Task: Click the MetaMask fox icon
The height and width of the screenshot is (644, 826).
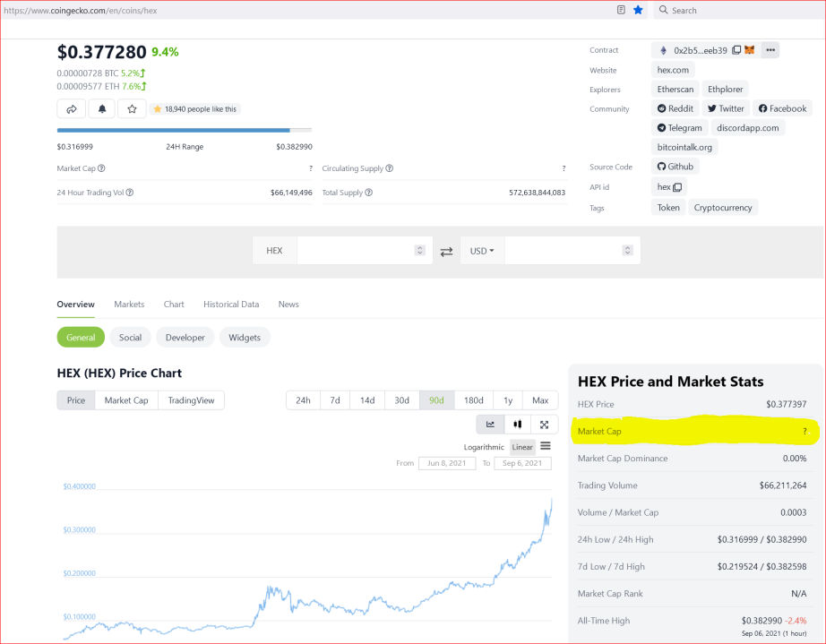Action: point(749,50)
